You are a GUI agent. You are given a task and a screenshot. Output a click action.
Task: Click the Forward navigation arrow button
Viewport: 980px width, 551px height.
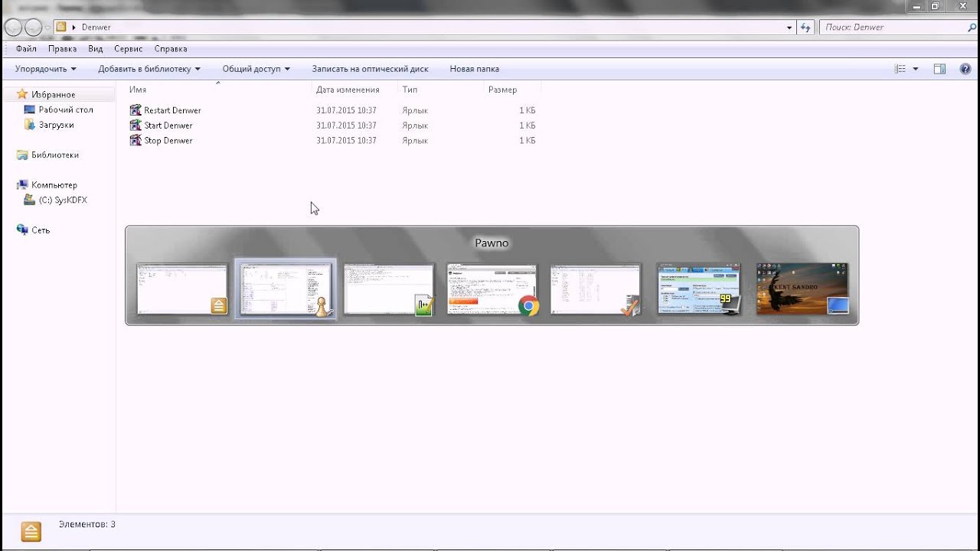[34, 28]
